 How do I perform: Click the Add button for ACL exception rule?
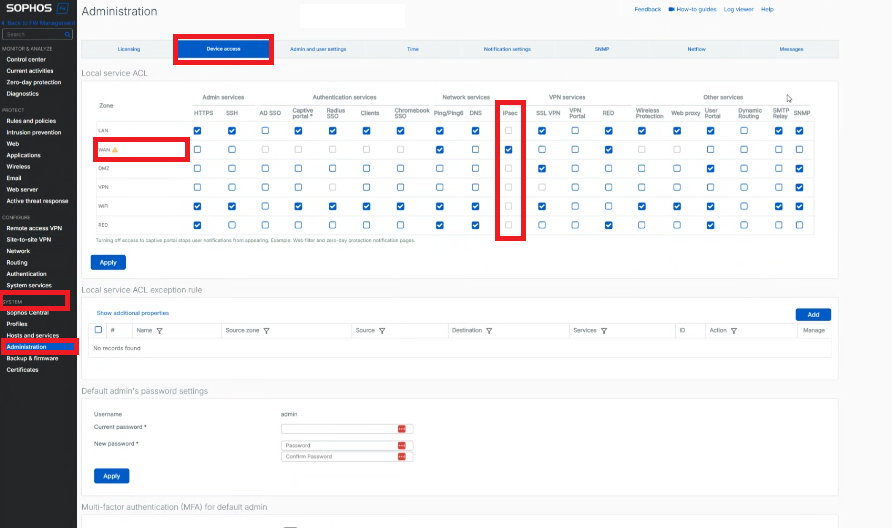pos(813,315)
